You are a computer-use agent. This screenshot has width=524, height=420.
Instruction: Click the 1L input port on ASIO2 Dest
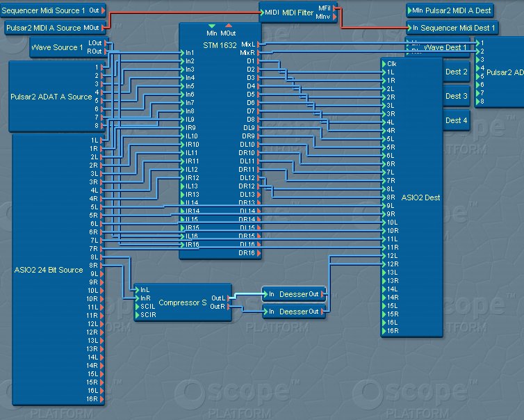click(x=384, y=72)
